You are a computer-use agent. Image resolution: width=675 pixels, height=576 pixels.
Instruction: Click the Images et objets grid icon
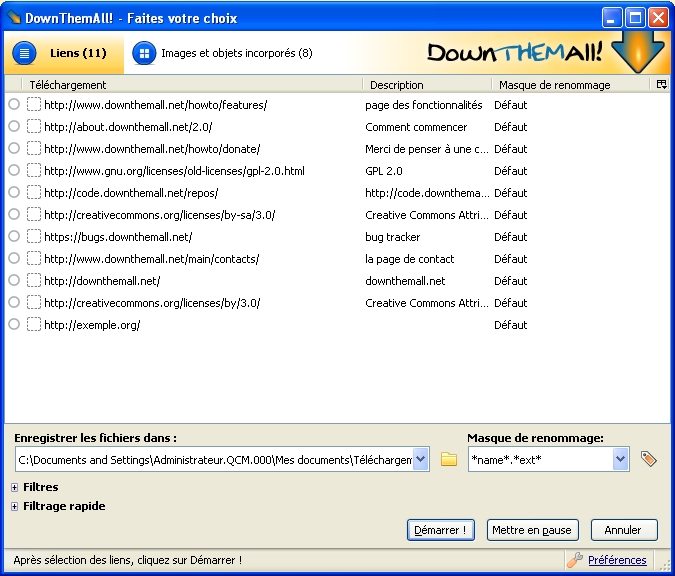click(x=145, y=53)
